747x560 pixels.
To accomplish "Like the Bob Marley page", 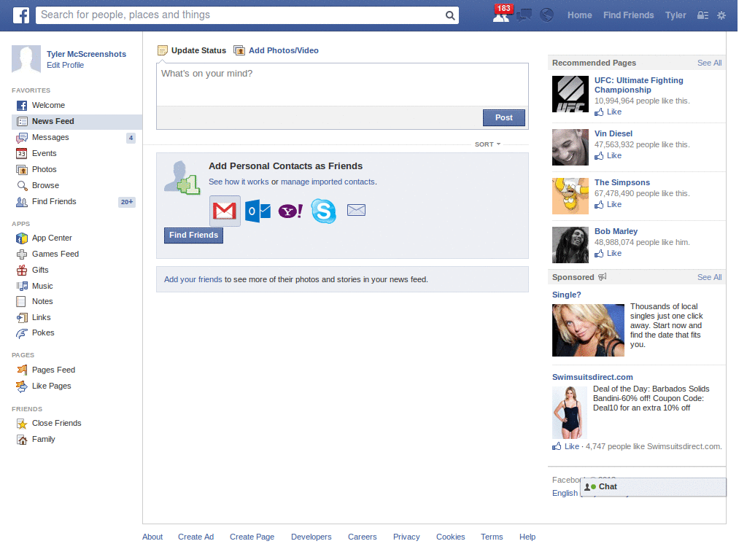I will pos(608,253).
